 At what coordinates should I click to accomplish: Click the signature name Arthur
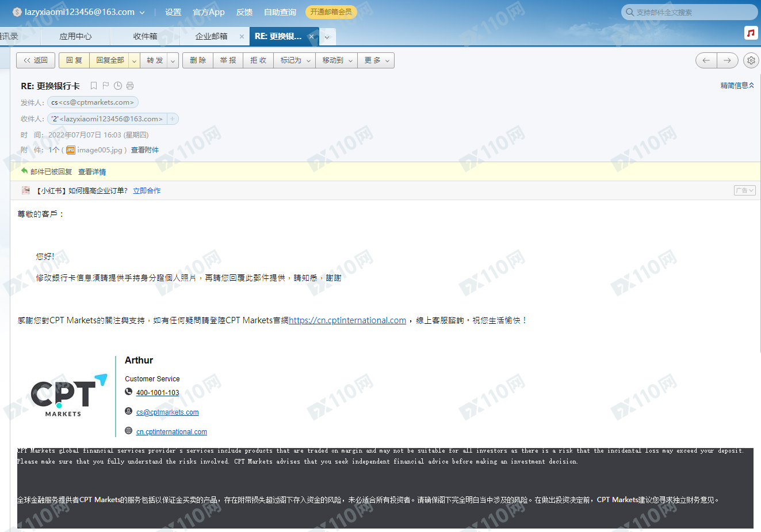click(x=139, y=361)
